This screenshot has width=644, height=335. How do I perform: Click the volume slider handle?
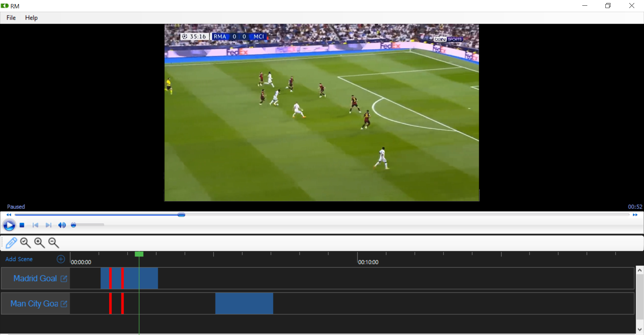pyautogui.click(x=73, y=225)
